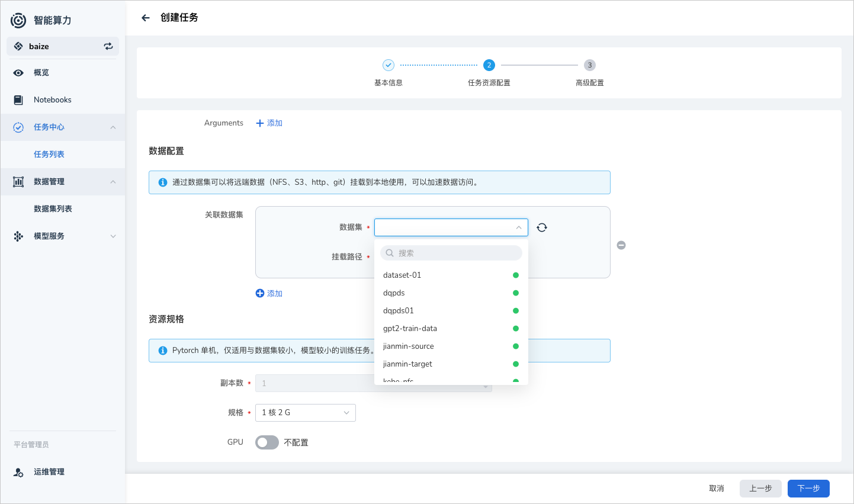Click the 数据管理 chart icon

(18, 182)
